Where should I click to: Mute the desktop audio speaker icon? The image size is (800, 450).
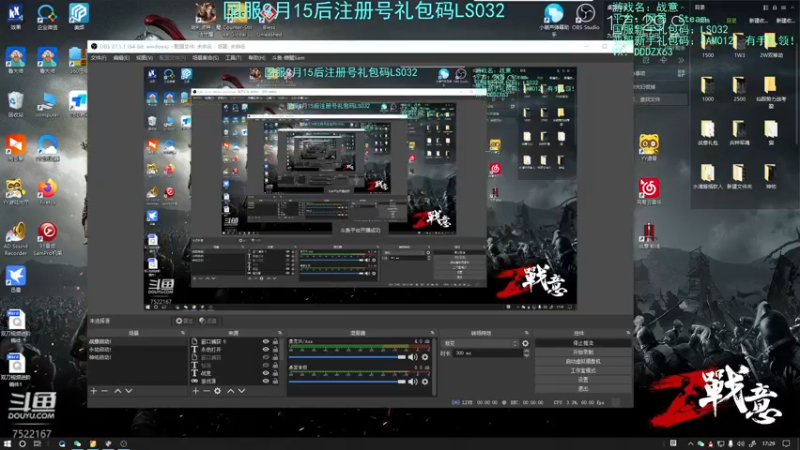[413, 382]
